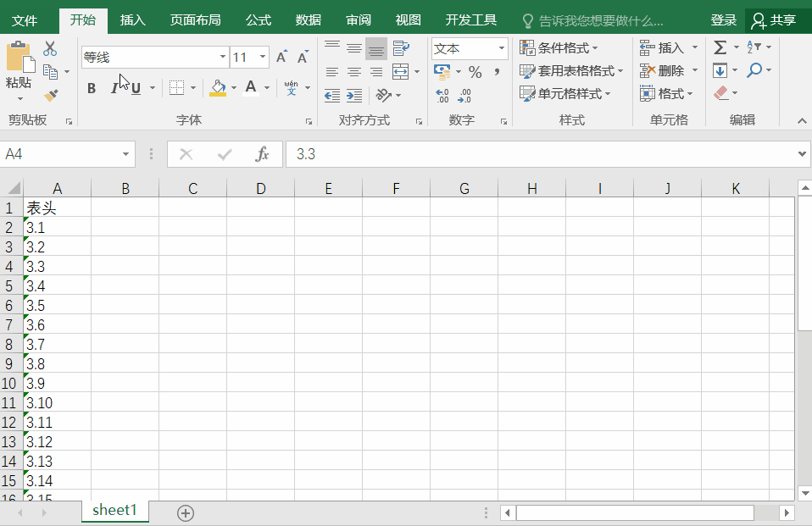Click the Clear eraser icon
This screenshot has height=526, width=812.
pyautogui.click(x=720, y=93)
